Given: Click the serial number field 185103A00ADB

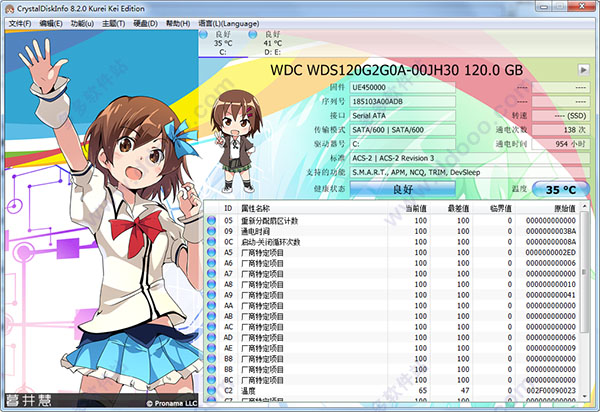Looking at the screenshot, I should [403, 101].
